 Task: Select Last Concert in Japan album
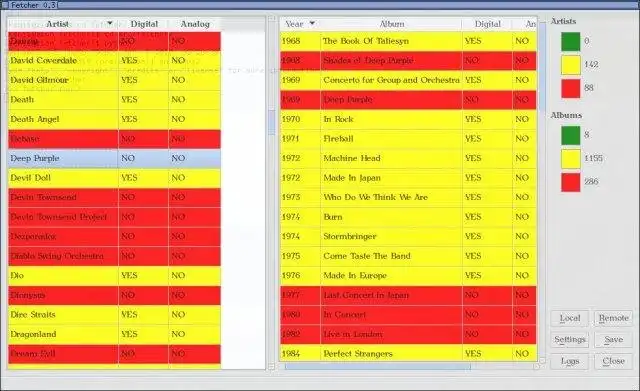(x=409, y=295)
